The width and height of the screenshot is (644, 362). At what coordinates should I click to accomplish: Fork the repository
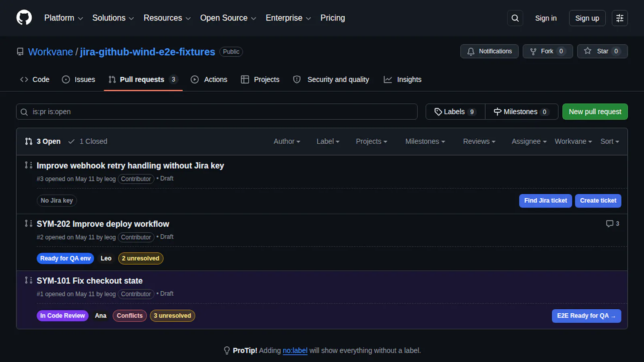click(x=548, y=51)
